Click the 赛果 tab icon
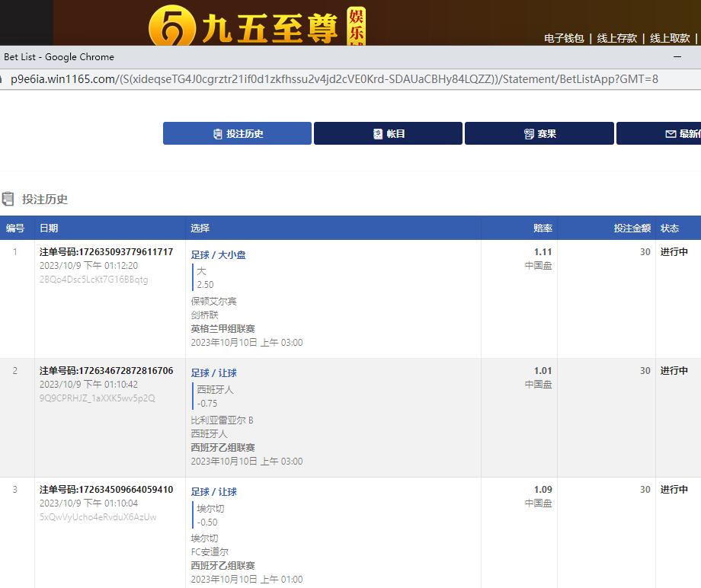The width and height of the screenshot is (701, 588). [529, 134]
